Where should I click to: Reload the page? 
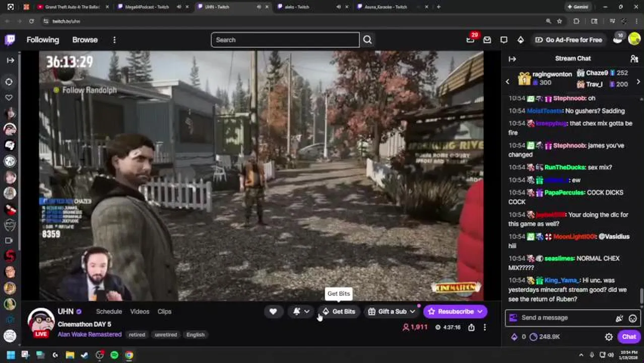31,21
